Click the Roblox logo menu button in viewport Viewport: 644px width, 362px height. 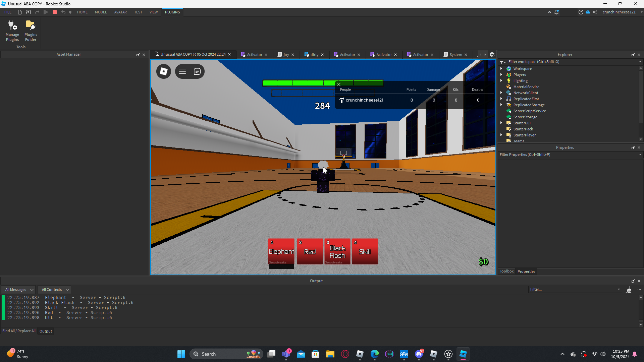tap(164, 71)
